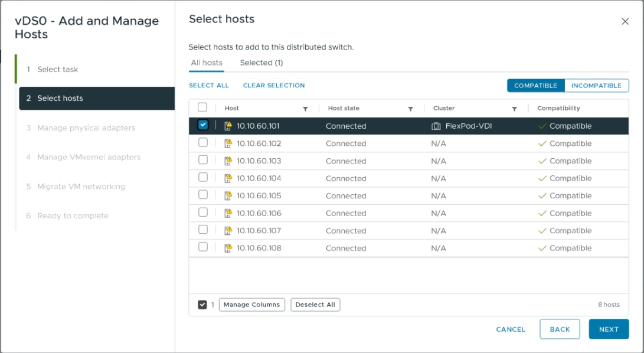Check the box for host 10.10.60.103
This screenshot has width=644, height=353.
click(x=203, y=159)
